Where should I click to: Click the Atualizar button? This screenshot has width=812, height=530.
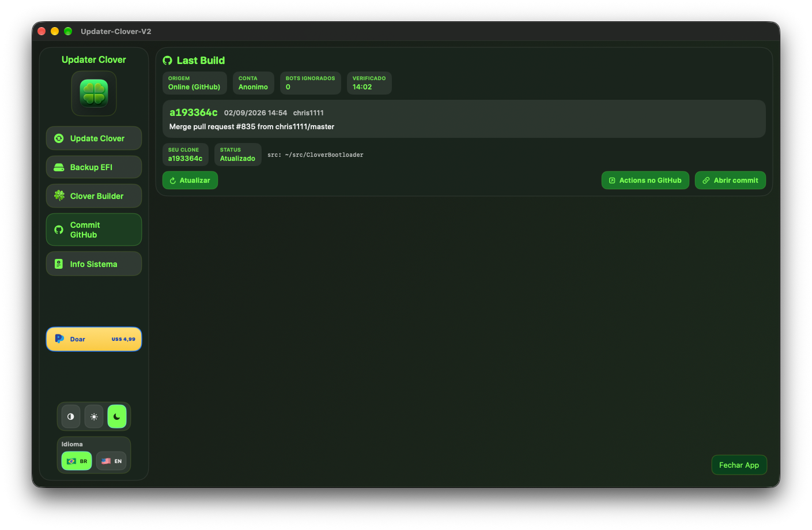click(190, 181)
